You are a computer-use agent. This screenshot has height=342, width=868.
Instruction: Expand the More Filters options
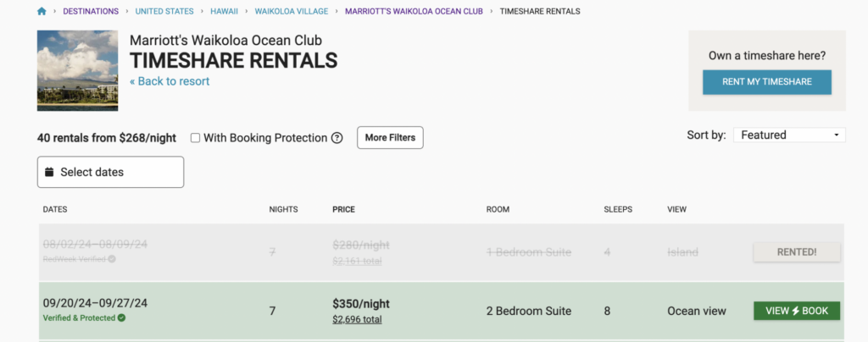click(x=390, y=138)
